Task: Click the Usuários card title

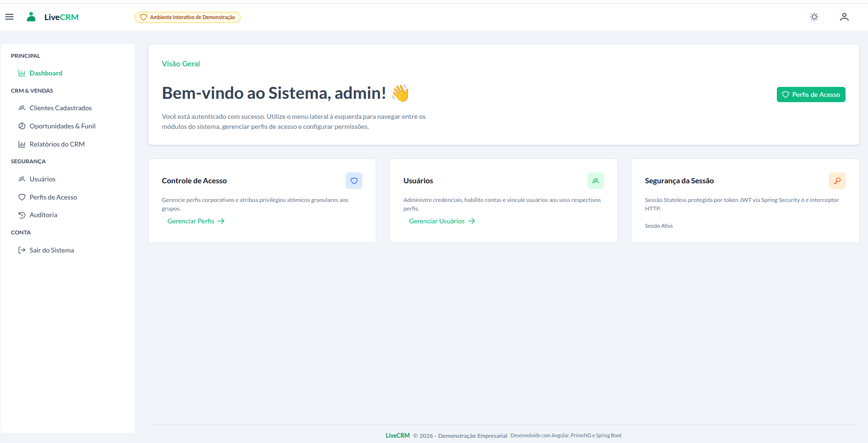Action: point(418,181)
